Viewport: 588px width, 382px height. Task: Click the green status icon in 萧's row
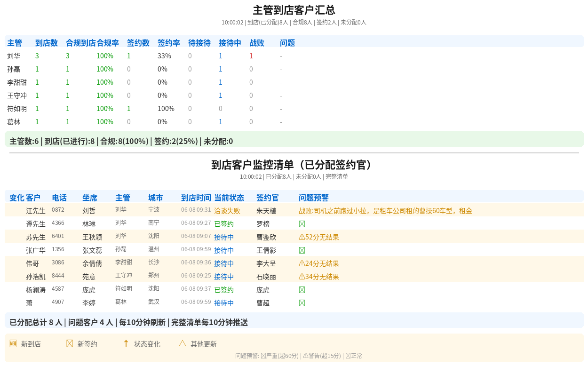[302, 303]
